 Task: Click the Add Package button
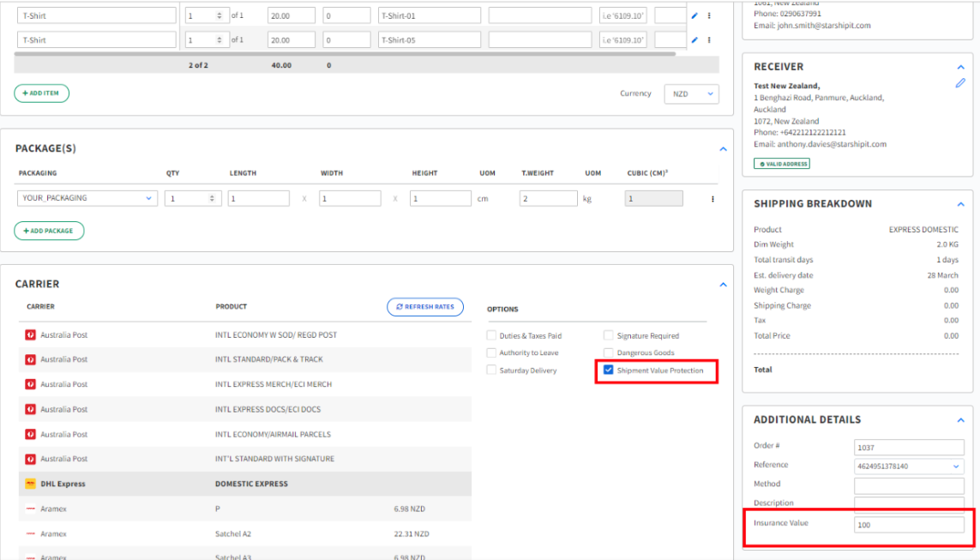49,231
